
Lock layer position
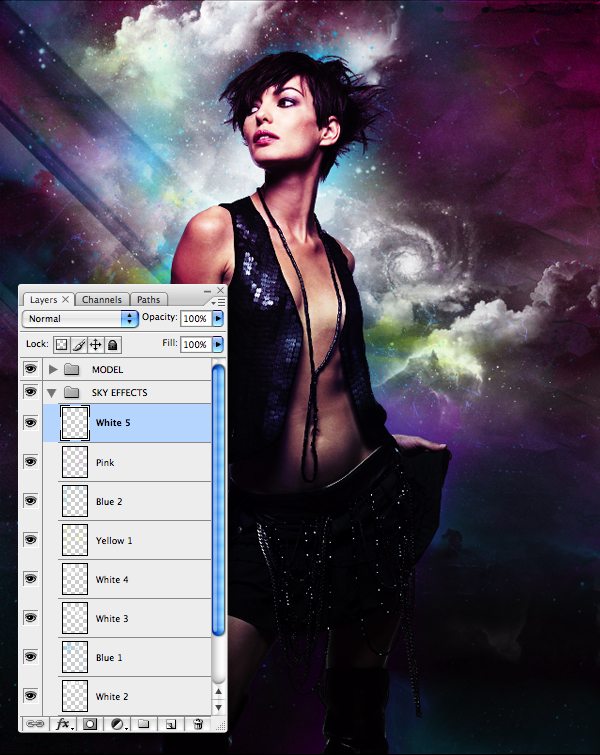(x=95, y=344)
